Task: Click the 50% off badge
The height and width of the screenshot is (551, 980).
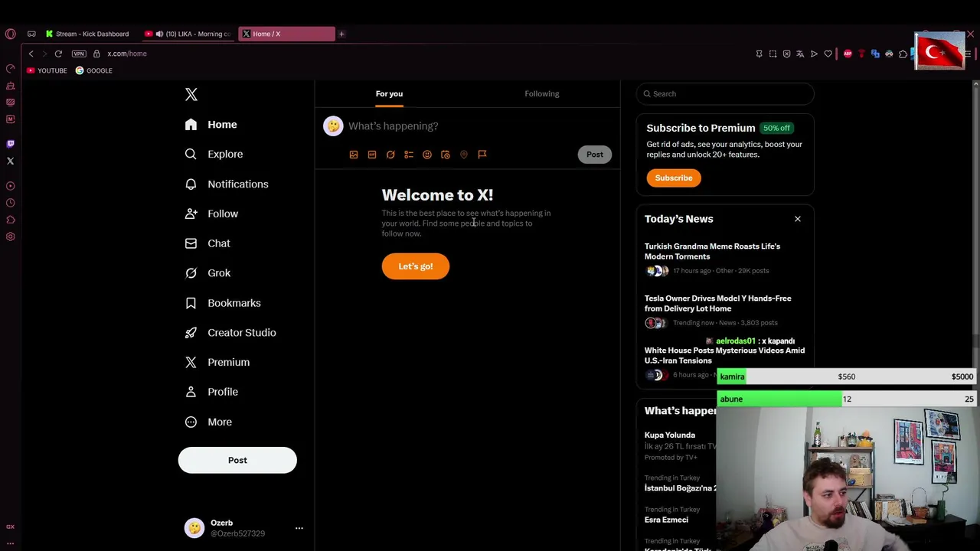Action: 776,128
